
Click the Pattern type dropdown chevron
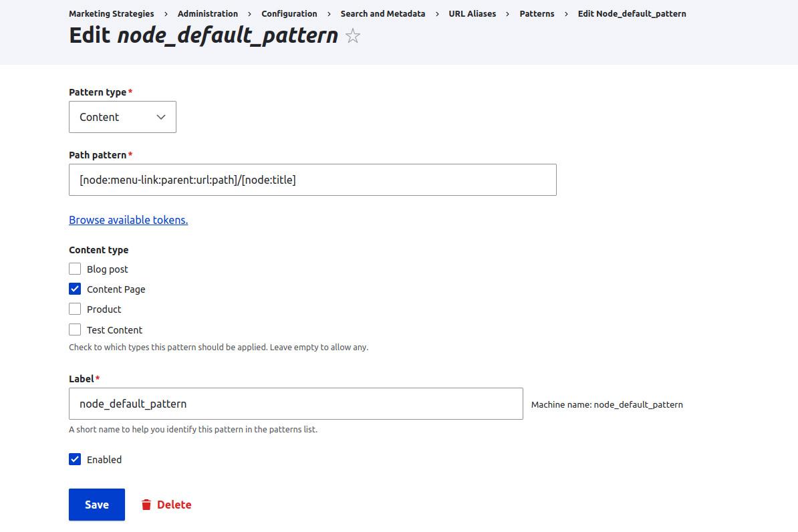click(160, 116)
